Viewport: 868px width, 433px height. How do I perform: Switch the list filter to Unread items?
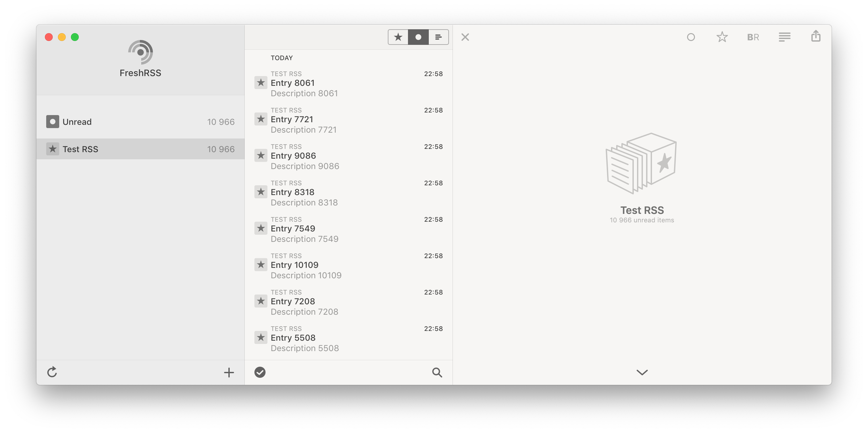click(418, 37)
